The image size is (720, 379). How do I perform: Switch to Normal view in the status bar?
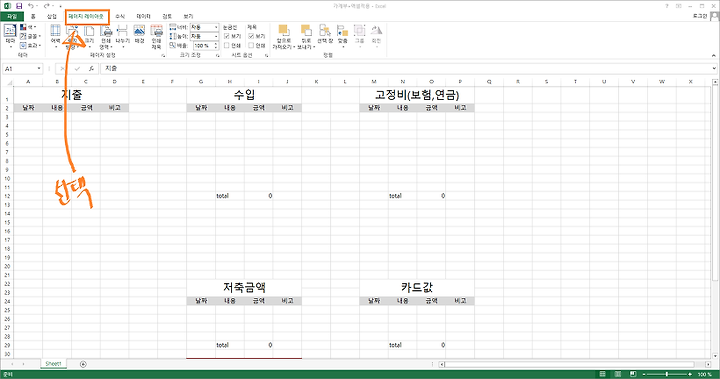(x=603, y=374)
